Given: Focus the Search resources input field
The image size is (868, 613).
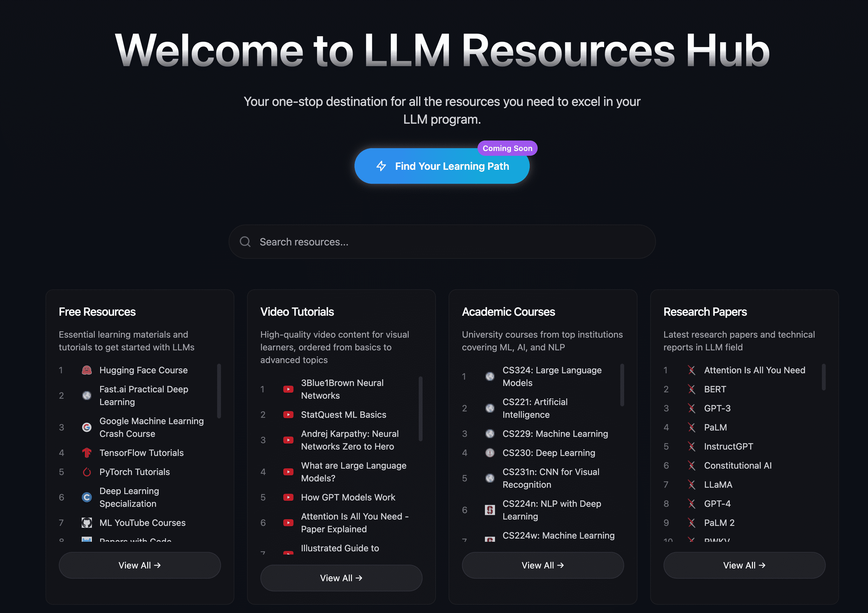Looking at the screenshot, I should [442, 242].
